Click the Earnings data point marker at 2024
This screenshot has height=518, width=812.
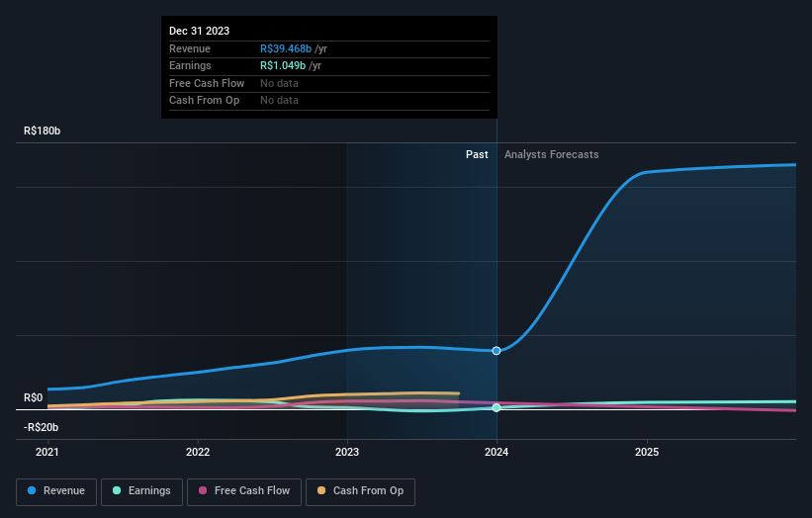pyautogui.click(x=496, y=407)
